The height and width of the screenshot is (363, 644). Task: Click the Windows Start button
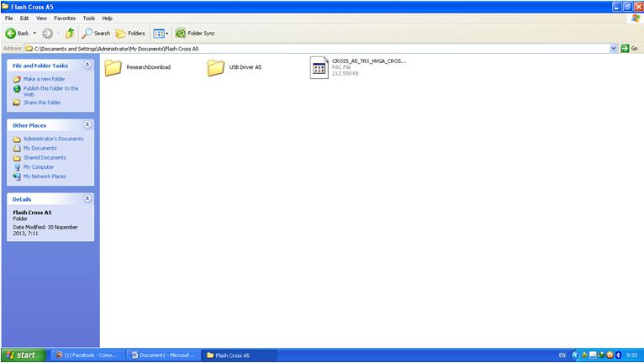tap(24, 355)
